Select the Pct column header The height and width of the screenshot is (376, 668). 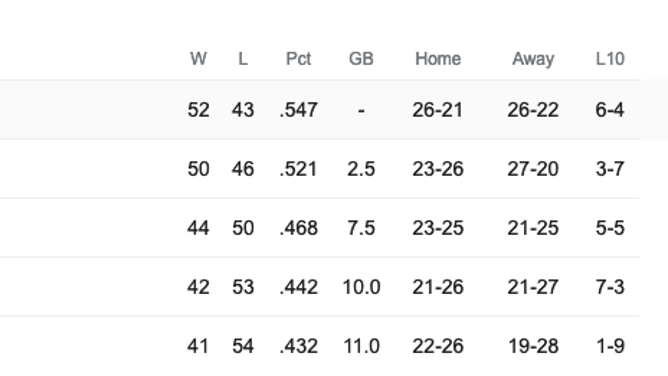tap(298, 59)
